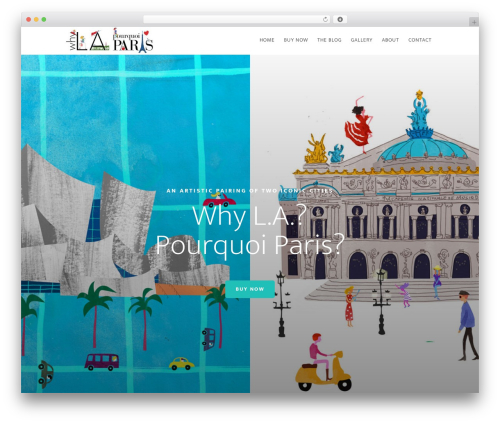This screenshot has width=500, height=423.
Task: Open the Gallery menu item
Action: pos(361,40)
